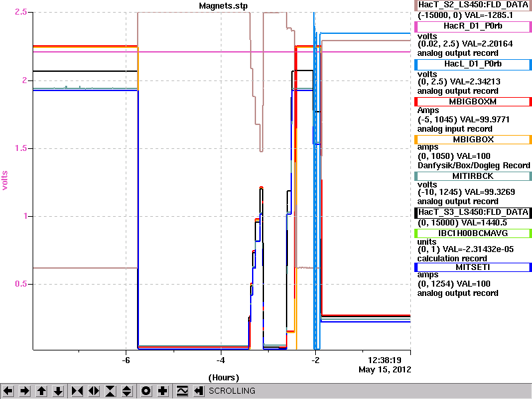This screenshot has width=532, height=399.
Task: Click the 12:38:19 timestamp on the time axis
Action: pyautogui.click(x=385, y=360)
